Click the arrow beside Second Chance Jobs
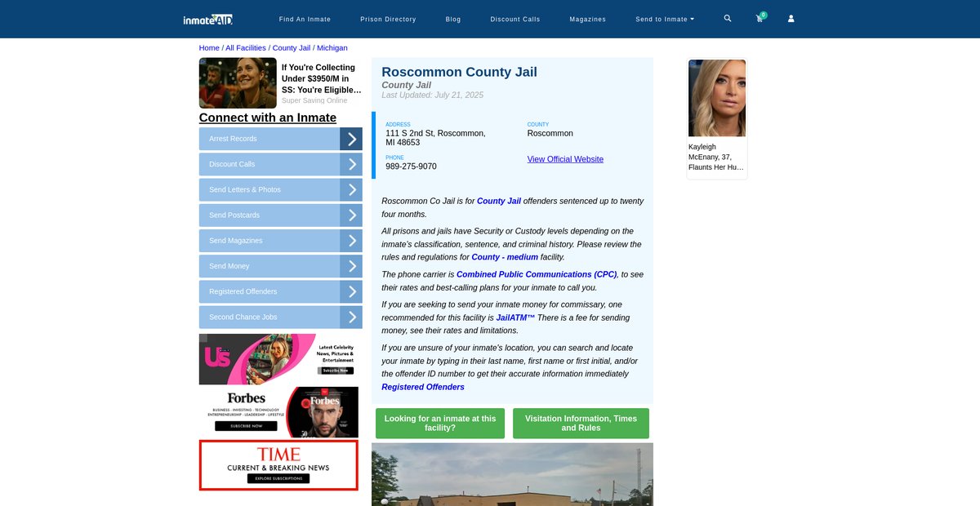The image size is (980, 506). [351, 317]
